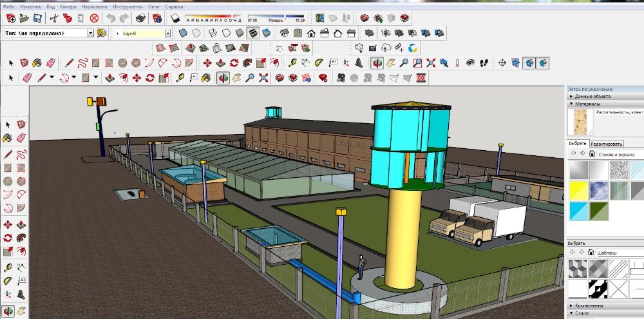Viewport: 644px width, 319px height.
Task: Select the Pie arc tool in top toolbar
Action: [189, 63]
